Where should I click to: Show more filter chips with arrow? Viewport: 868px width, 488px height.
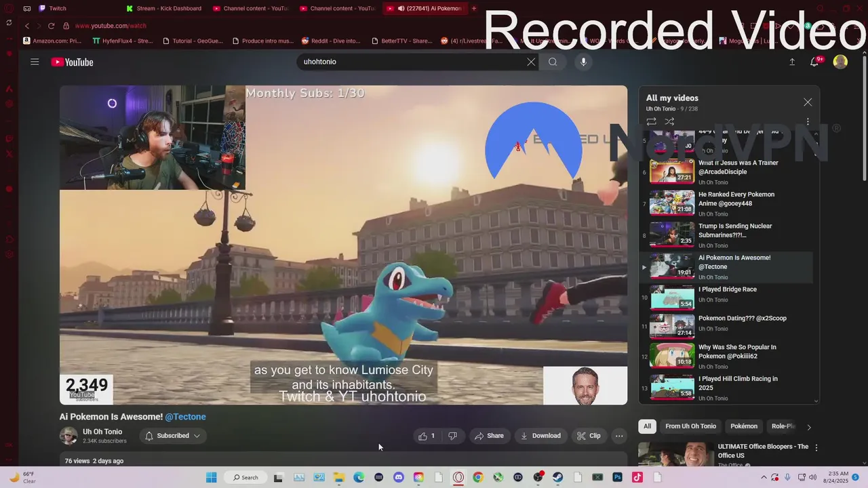coord(808,427)
